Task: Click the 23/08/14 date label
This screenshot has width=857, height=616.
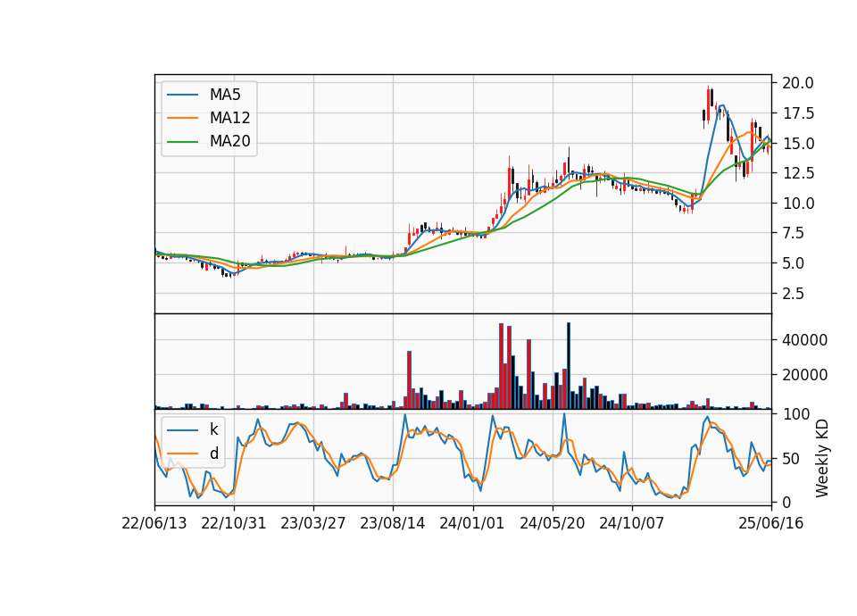Action: (x=393, y=523)
